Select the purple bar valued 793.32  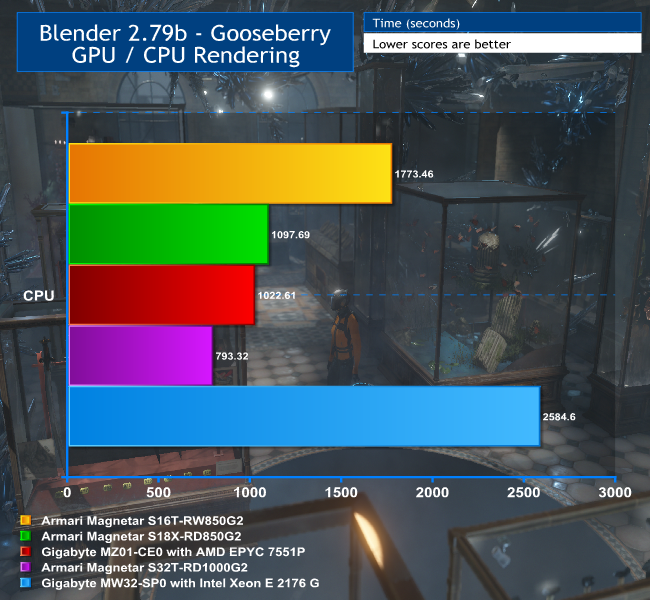coord(141,355)
